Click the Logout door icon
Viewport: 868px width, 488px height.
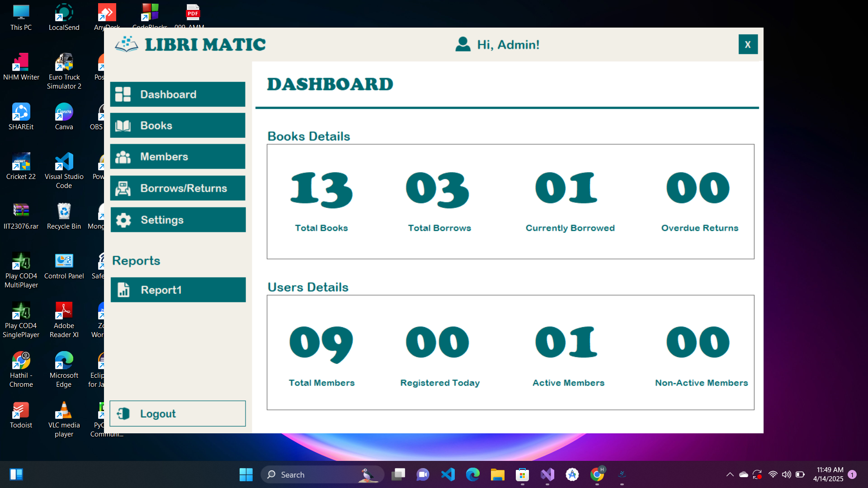(x=123, y=413)
